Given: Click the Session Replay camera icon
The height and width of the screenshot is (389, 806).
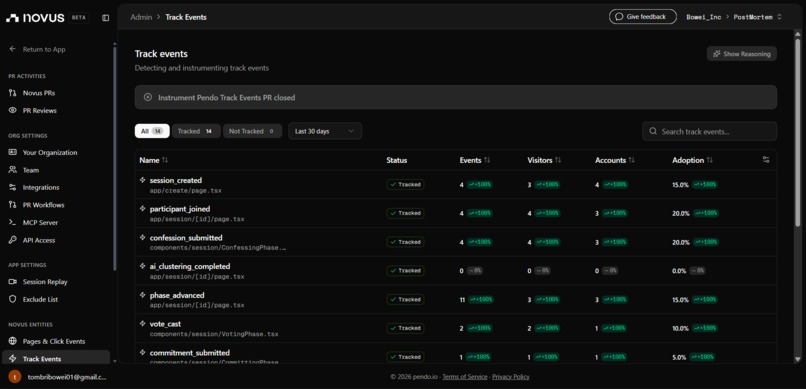Looking at the screenshot, I should [13, 282].
